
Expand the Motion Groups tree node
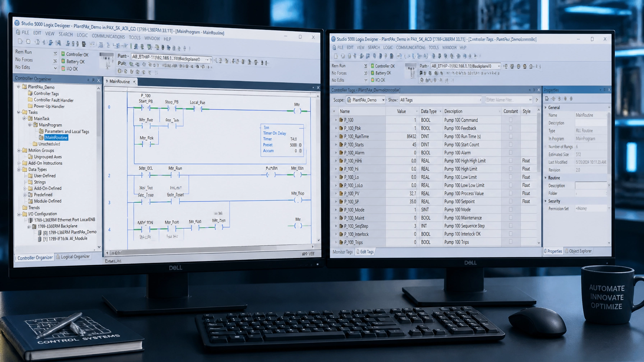(19, 150)
